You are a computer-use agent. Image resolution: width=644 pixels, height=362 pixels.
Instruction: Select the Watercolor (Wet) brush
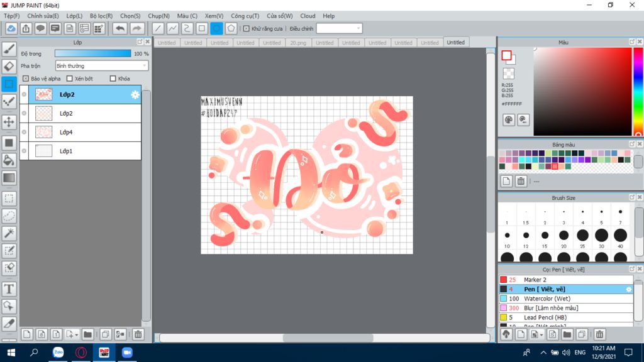[x=566, y=299]
